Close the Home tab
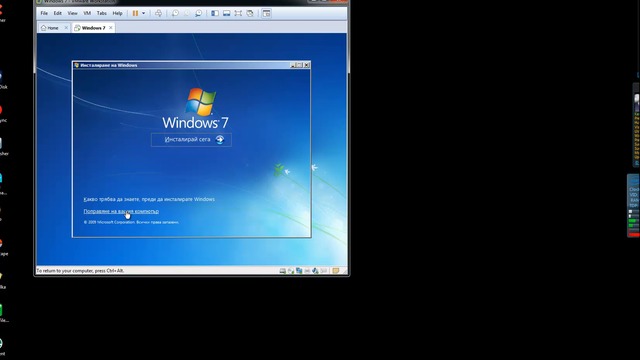640x360 pixels. [66, 28]
